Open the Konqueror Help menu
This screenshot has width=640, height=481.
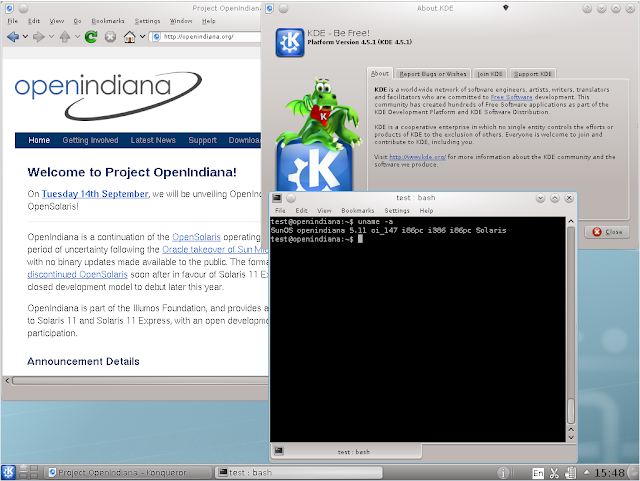coord(208,21)
